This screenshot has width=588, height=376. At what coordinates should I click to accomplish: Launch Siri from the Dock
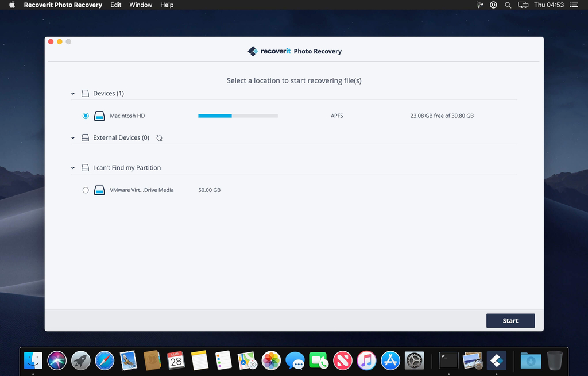pos(57,360)
